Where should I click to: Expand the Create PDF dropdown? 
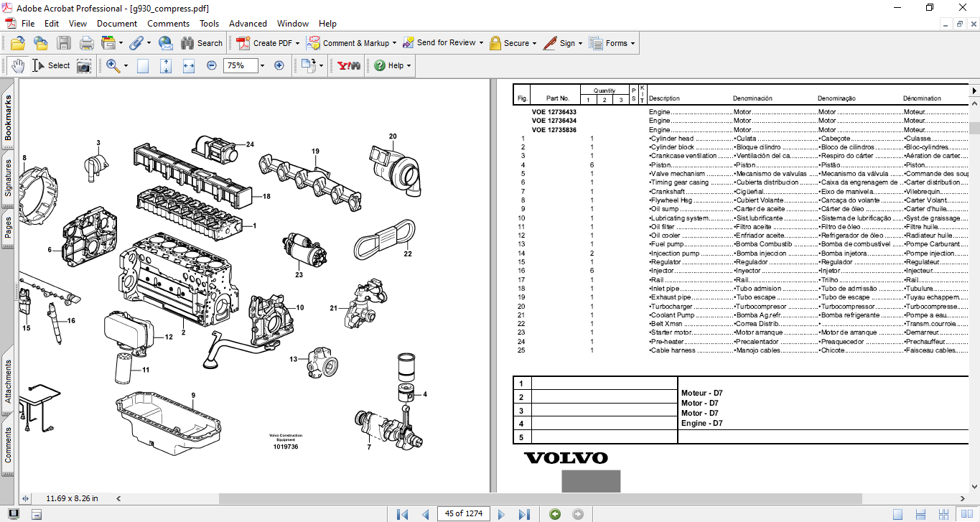point(297,43)
